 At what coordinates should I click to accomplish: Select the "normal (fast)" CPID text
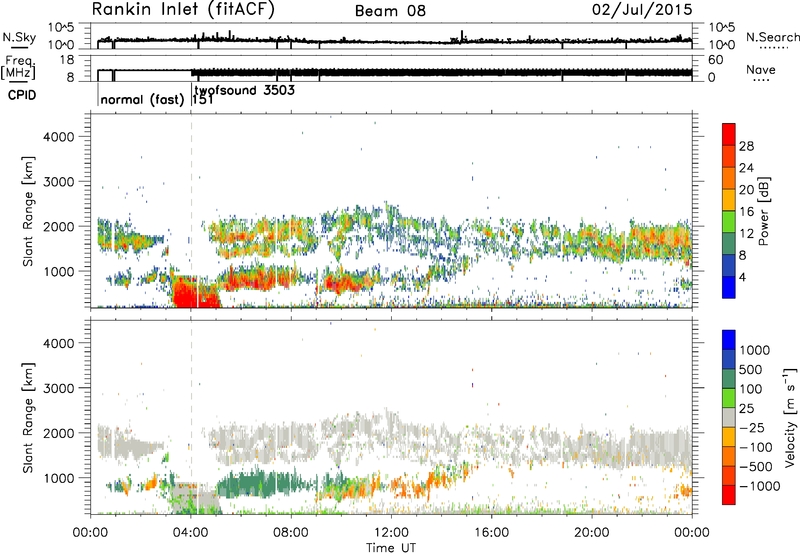[142, 99]
